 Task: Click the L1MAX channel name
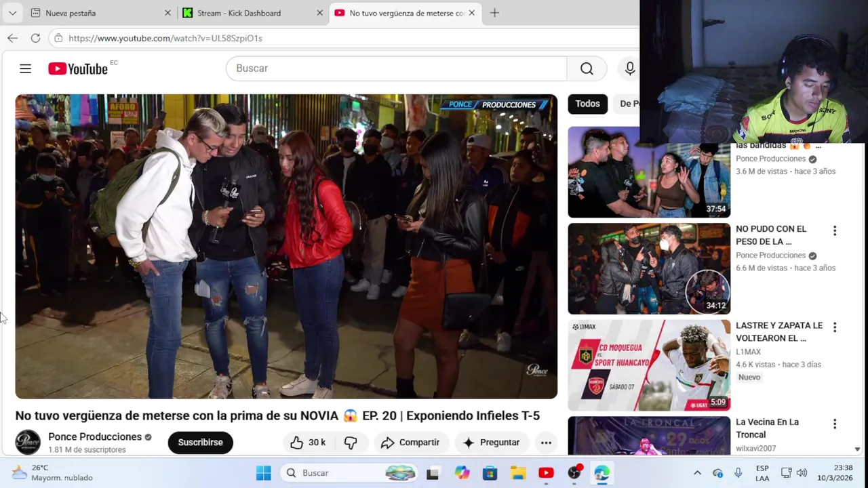(748, 352)
